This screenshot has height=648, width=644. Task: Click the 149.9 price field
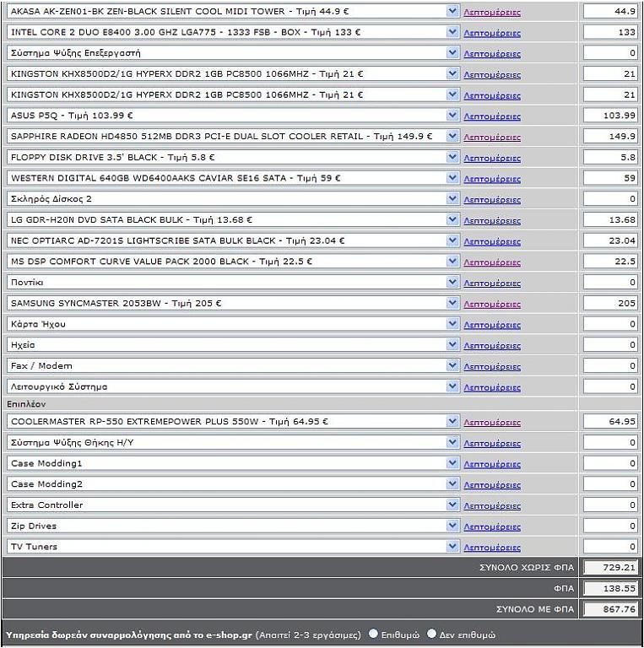pyautogui.click(x=610, y=137)
